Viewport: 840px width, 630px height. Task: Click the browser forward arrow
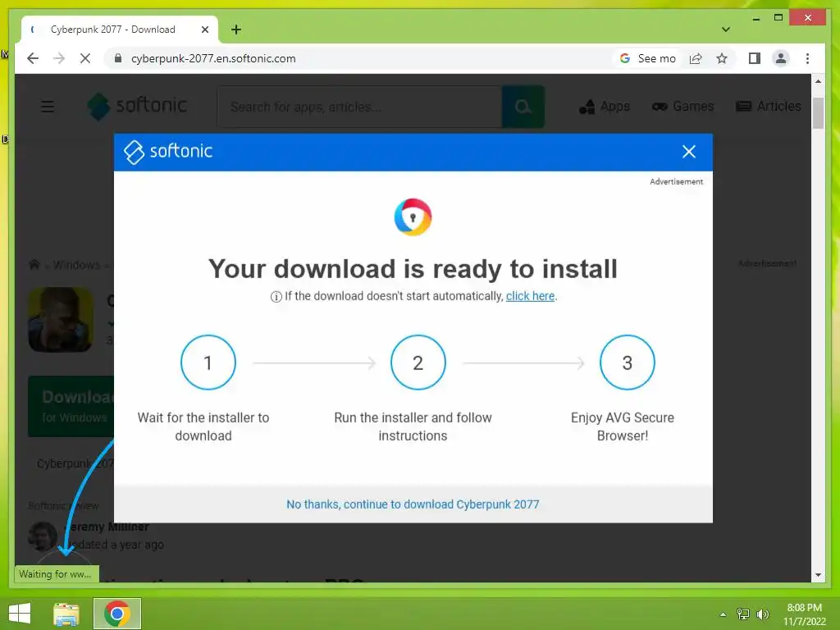[59, 58]
